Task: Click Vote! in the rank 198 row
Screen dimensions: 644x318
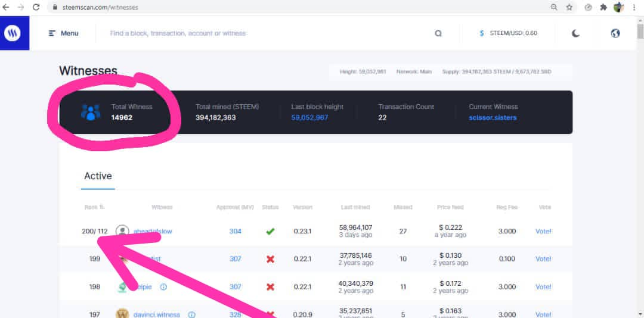Action: click(x=543, y=287)
